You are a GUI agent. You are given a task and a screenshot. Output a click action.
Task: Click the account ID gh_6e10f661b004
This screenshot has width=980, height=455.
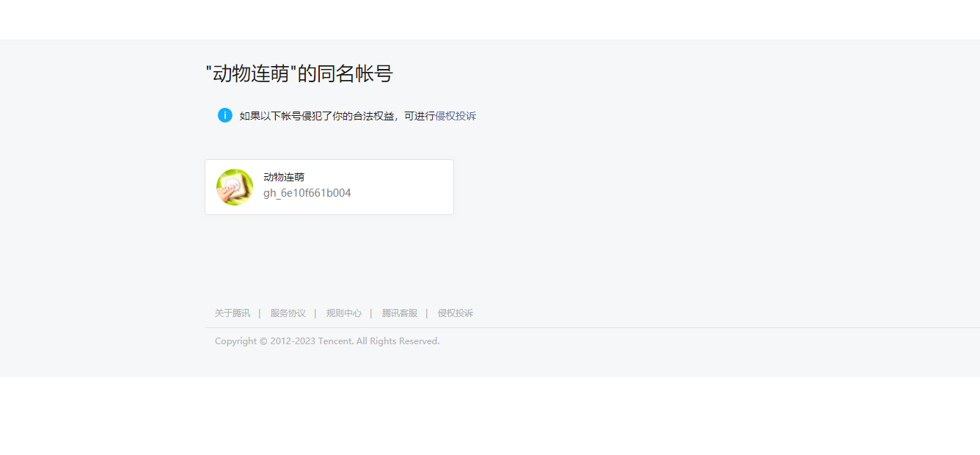[307, 193]
